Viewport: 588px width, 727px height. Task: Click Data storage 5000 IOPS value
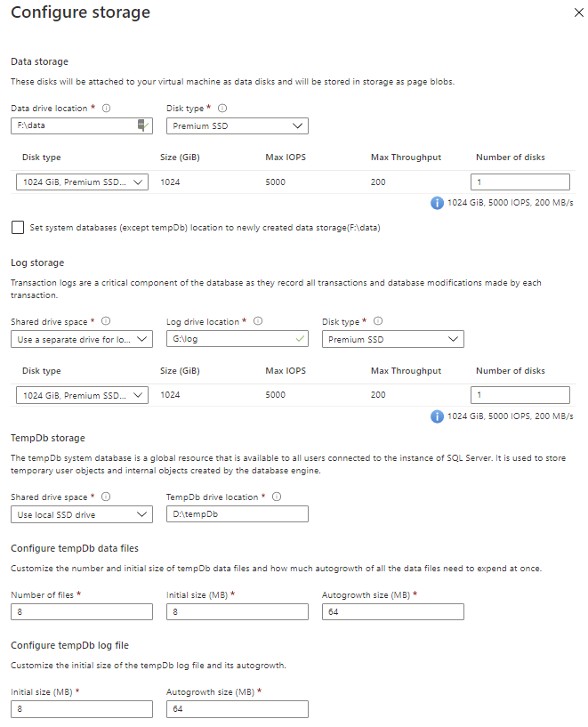pos(275,182)
